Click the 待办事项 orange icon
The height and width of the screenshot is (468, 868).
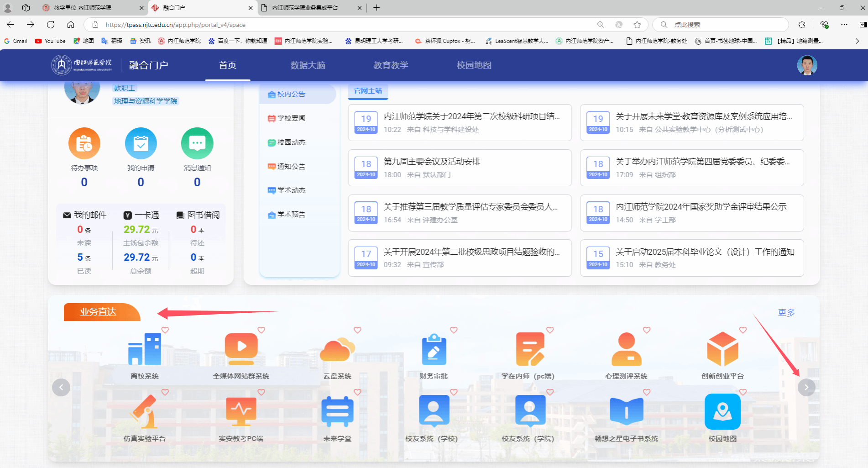click(84, 143)
